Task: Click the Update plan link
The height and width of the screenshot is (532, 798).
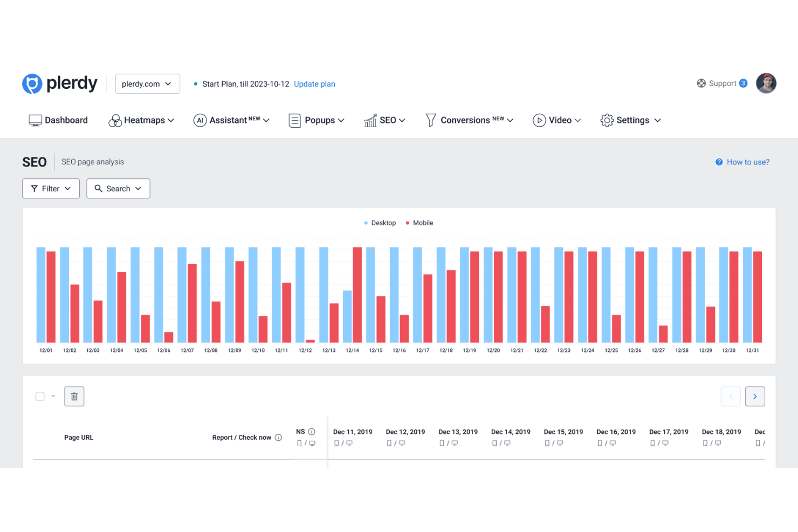Action: [314, 84]
